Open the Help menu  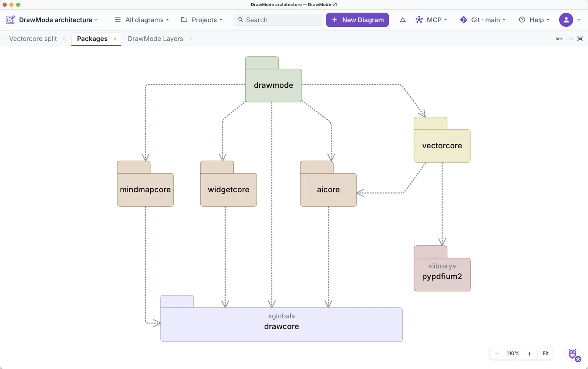[x=534, y=20]
